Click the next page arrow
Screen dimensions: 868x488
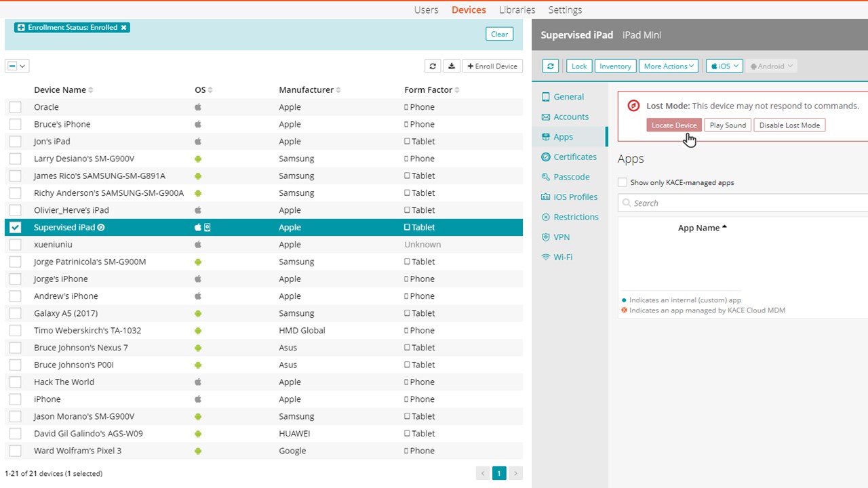click(x=515, y=474)
